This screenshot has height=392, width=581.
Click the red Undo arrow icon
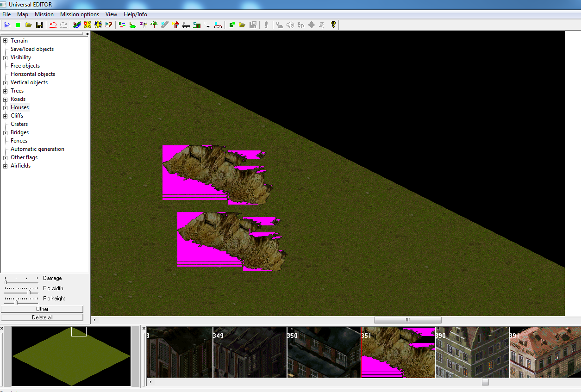pyautogui.click(x=53, y=25)
